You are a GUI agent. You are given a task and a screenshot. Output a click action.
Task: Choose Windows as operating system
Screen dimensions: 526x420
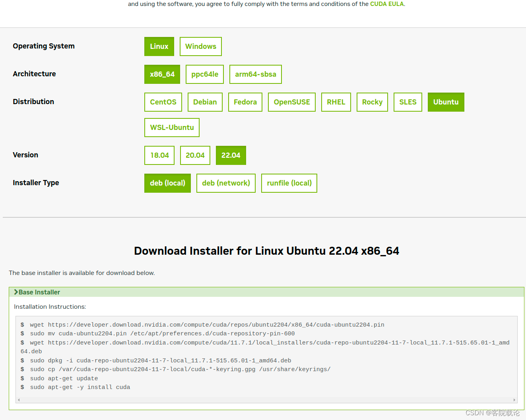(x=200, y=46)
